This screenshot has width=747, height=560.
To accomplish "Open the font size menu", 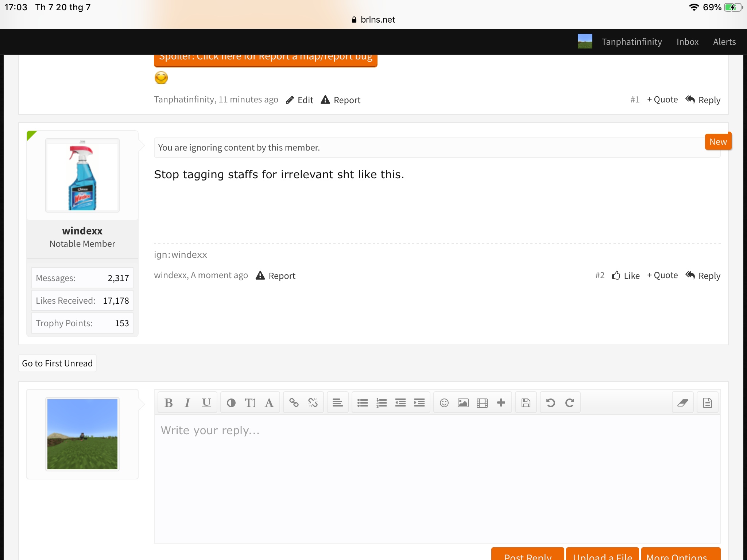I will click(250, 402).
